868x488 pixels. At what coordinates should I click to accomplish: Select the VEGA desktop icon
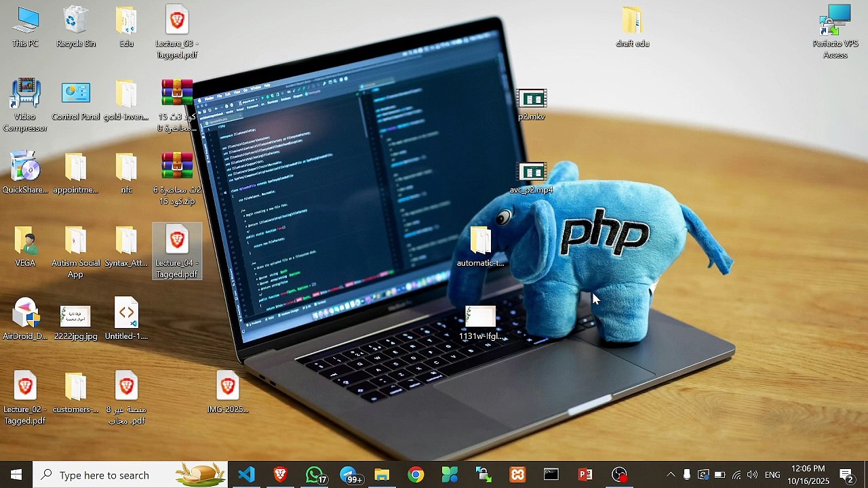click(x=25, y=247)
